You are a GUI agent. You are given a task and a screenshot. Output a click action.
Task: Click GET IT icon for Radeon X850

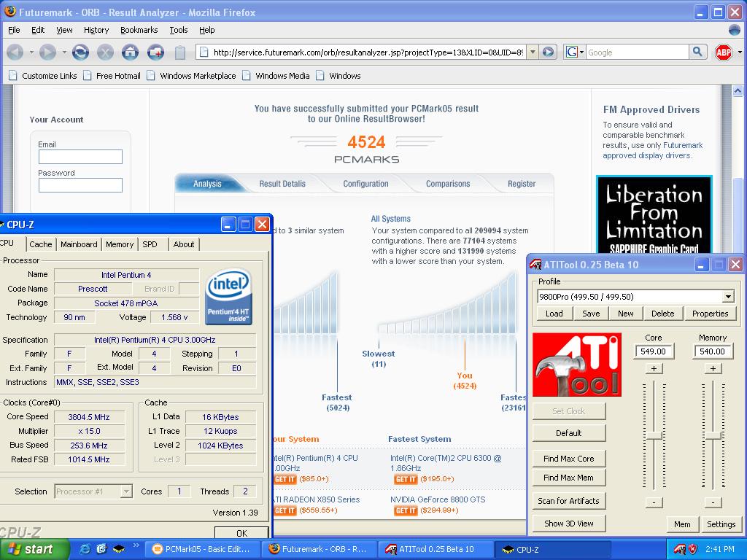pos(285,510)
